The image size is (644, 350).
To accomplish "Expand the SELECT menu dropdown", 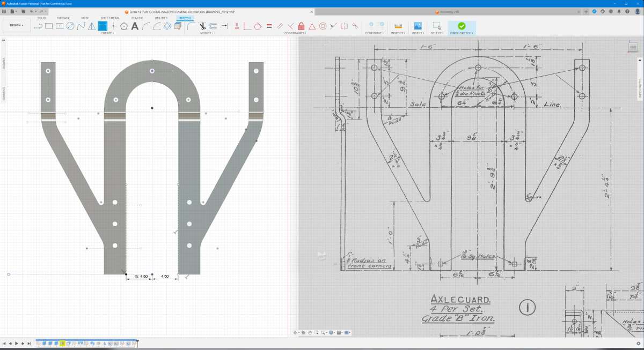I will (437, 33).
